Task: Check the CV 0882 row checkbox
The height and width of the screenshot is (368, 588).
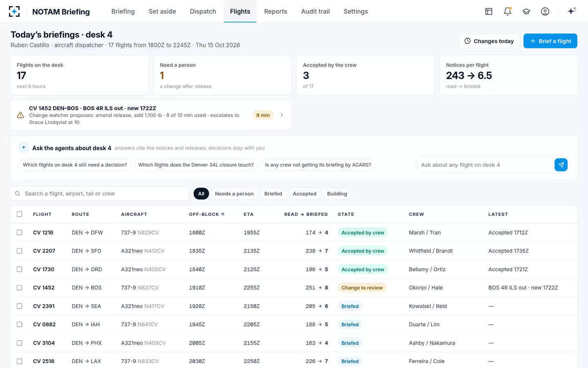Action: tap(19, 324)
